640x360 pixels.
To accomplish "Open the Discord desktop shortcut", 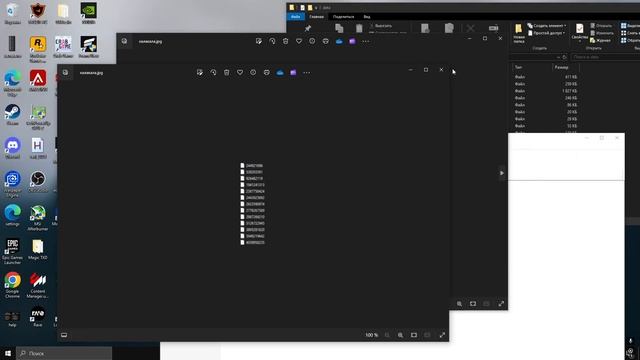I will (x=13, y=148).
